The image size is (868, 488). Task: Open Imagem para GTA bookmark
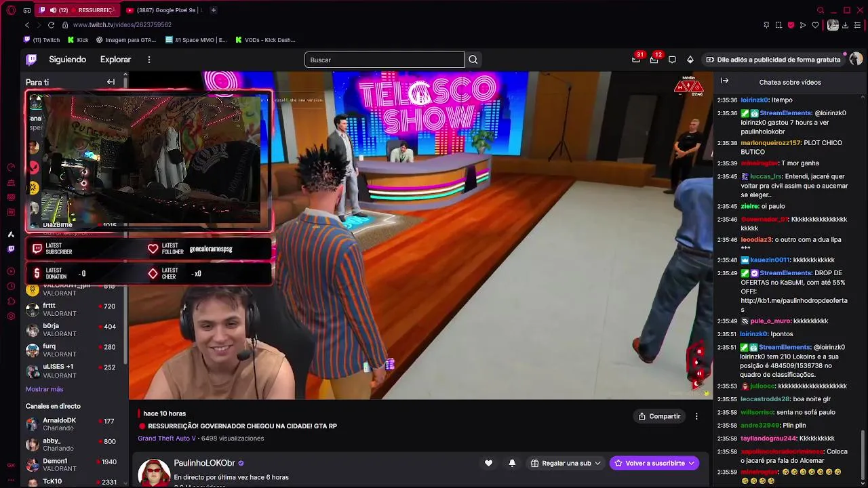pyautogui.click(x=126, y=40)
